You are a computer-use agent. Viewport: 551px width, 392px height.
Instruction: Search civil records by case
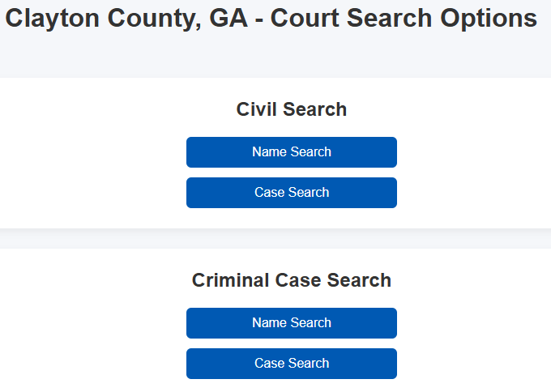pyautogui.click(x=292, y=193)
